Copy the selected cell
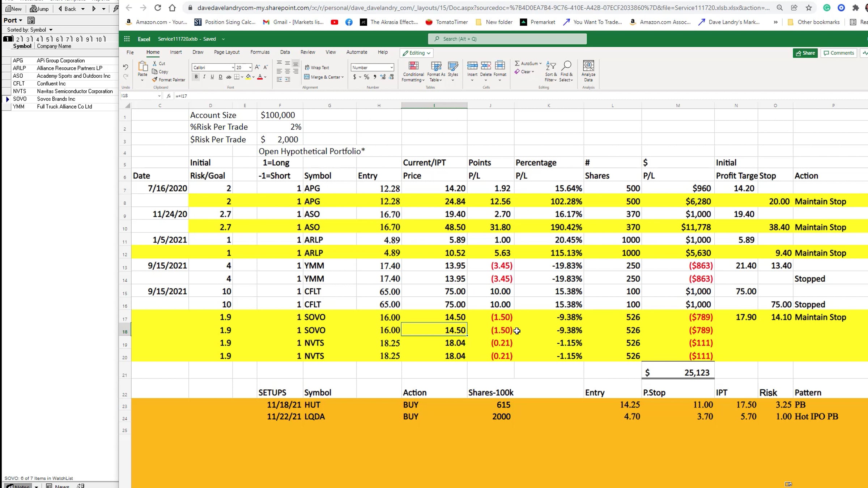 pyautogui.click(x=160, y=72)
